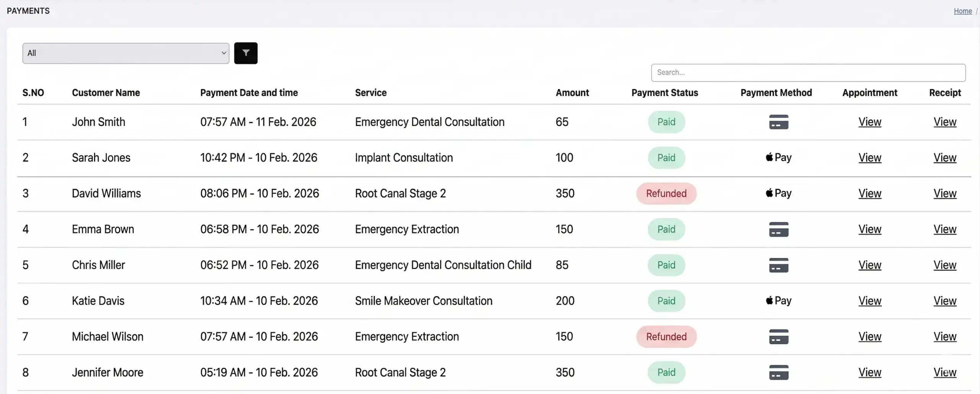Click Chris Miller's credit card icon
The width and height of the screenshot is (980, 394).
click(x=778, y=265)
